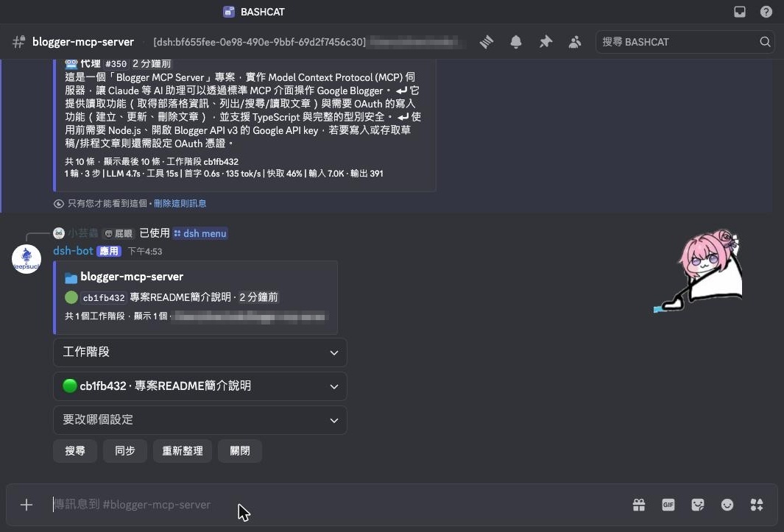Open the GIF picker
The width and height of the screenshot is (784, 532).
(668, 505)
